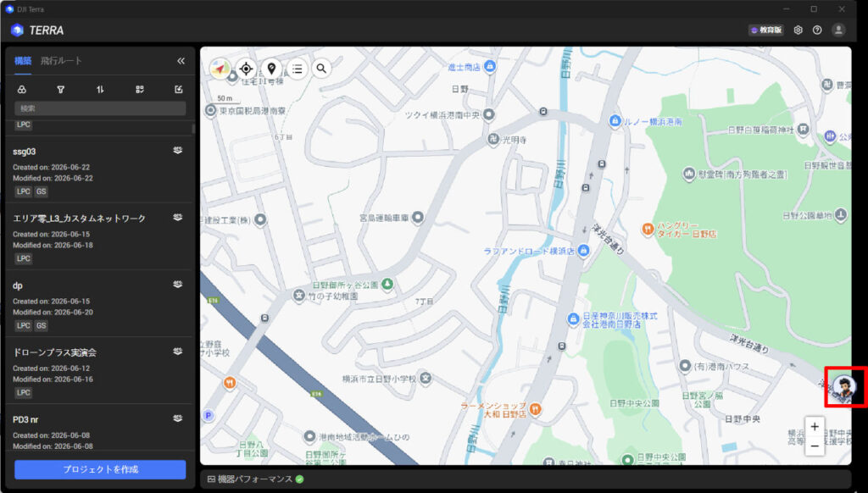Click the layers icon for PD3 nr
This screenshot has width=868, height=493.
(x=178, y=418)
